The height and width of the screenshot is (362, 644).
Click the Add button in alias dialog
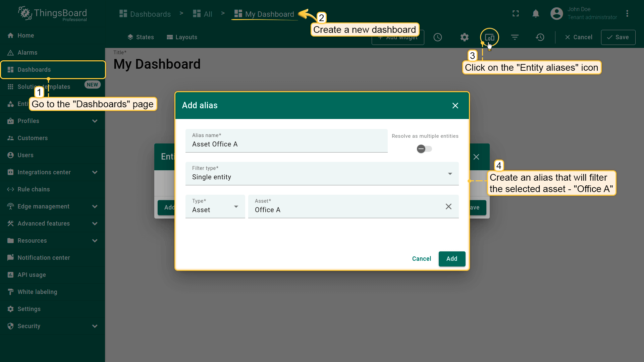point(452,259)
